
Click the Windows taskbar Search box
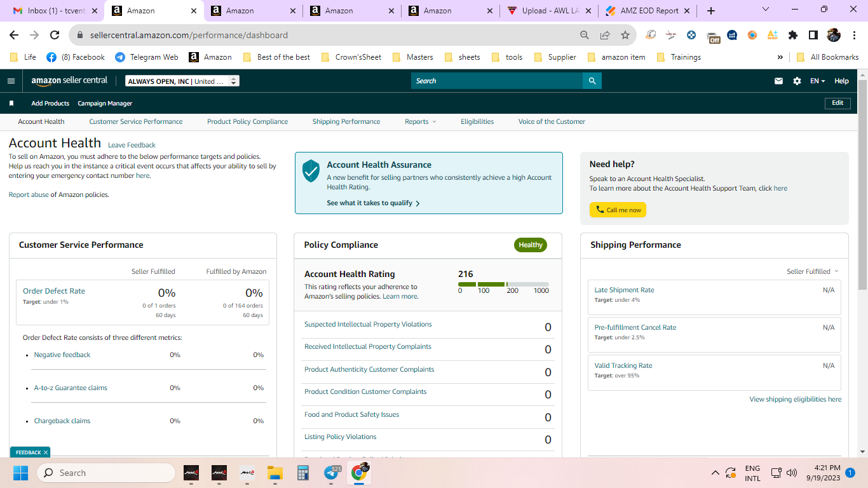tap(105, 473)
